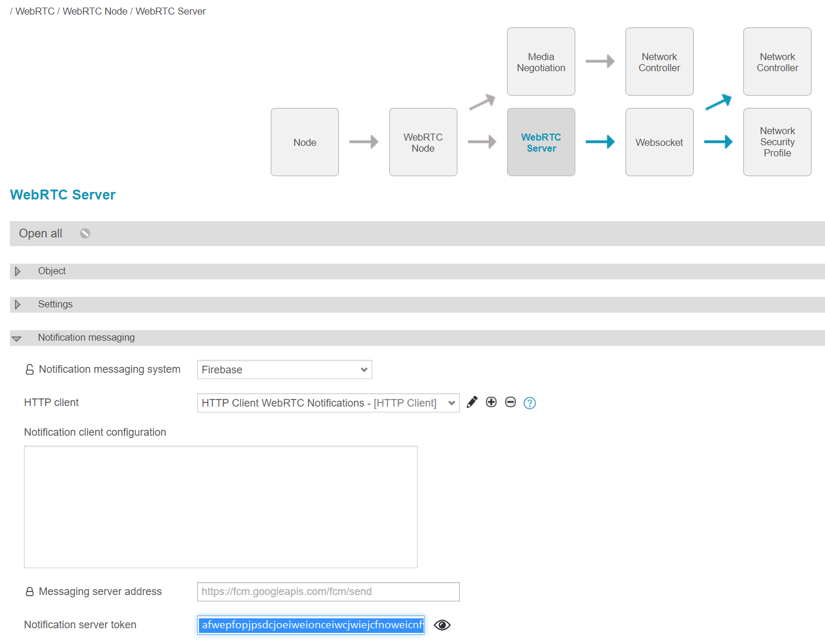The height and width of the screenshot is (644, 825).
Task: Reveal the notification server token with eye icon
Action: pos(442,625)
